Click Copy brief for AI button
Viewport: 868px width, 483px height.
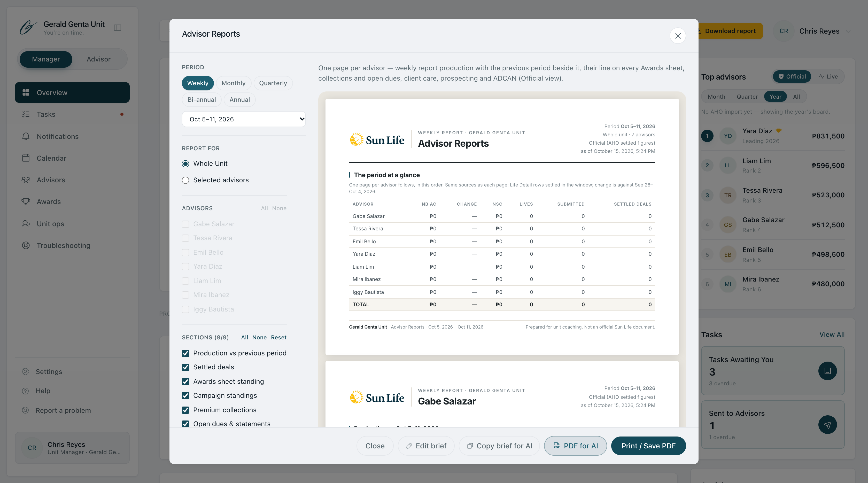[499, 446]
